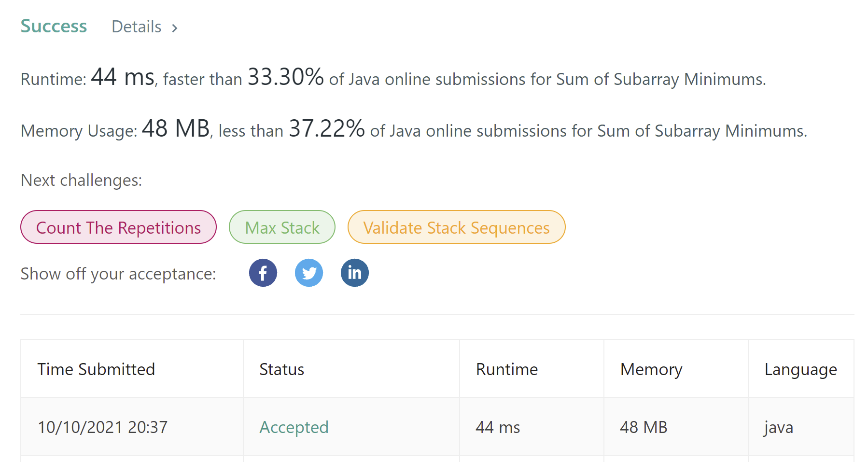Share acceptance on LinkedIn
This screenshot has height=462, width=868.
pos(355,273)
